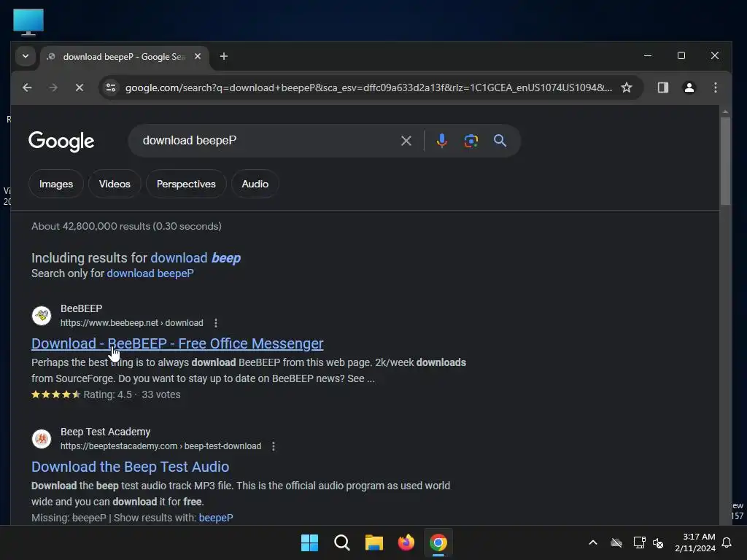Screen dimensions: 747x560
Task: Close the 'download beepeP' browser tab
Action: coord(198,56)
